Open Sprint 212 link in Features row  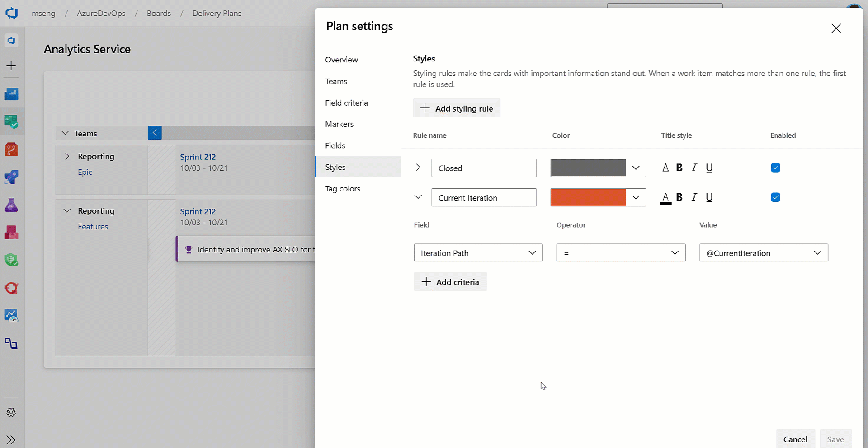coord(198,211)
